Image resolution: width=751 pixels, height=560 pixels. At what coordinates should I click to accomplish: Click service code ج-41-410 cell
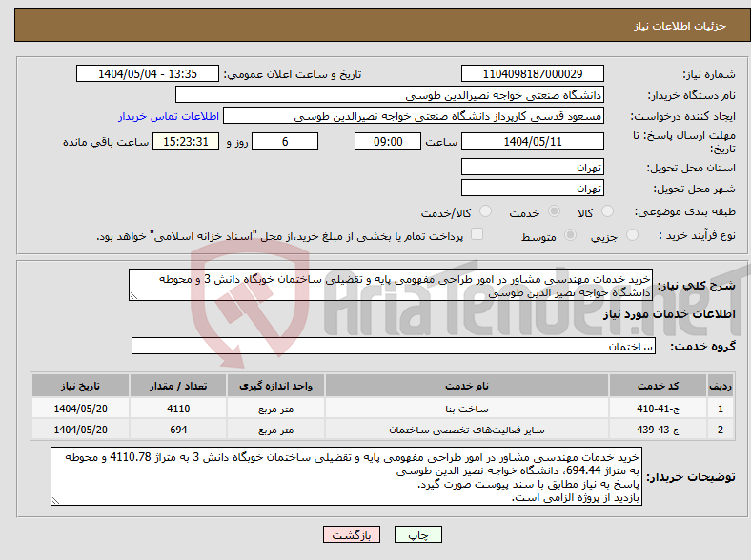click(x=659, y=409)
